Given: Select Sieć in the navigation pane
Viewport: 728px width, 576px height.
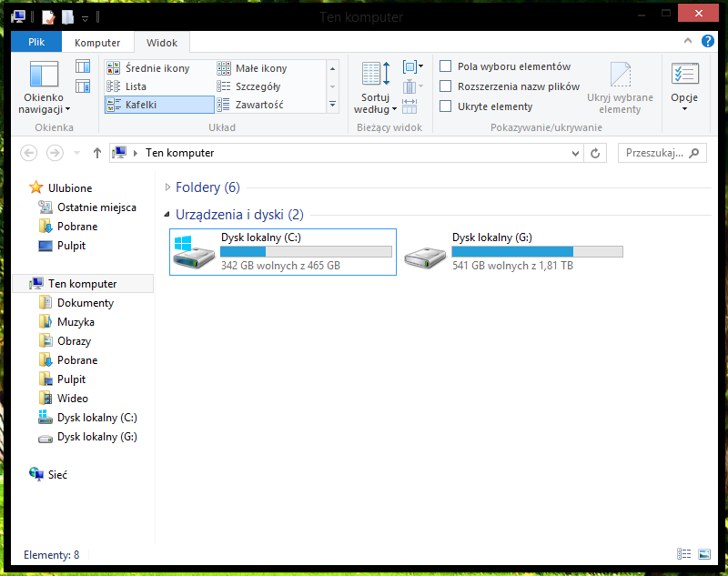Looking at the screenshot, I should (x=57, y=474).
